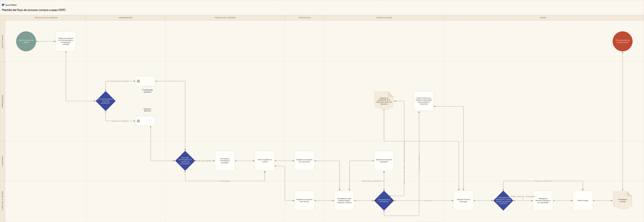Viewport: 644px width, 222px height.
Task: Click the 'Homologado' edge label
Action: pos(225,181)
